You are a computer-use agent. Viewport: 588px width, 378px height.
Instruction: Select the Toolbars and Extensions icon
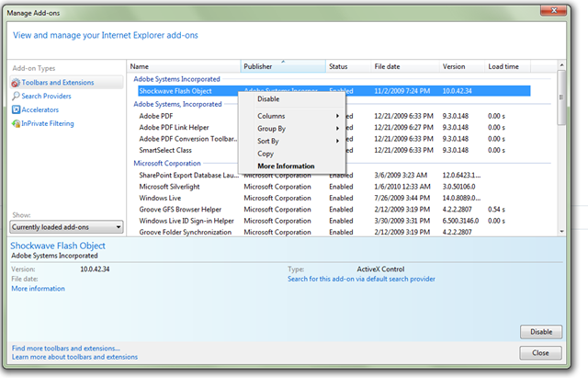(x=16, y=83)
